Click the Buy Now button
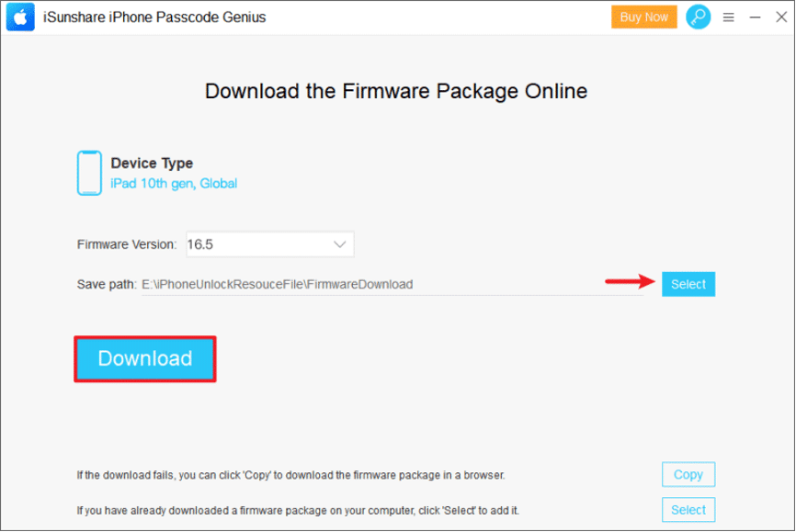The width and height of the screenshot is (796, 532). pyautogui.click(x=643, y=17)
